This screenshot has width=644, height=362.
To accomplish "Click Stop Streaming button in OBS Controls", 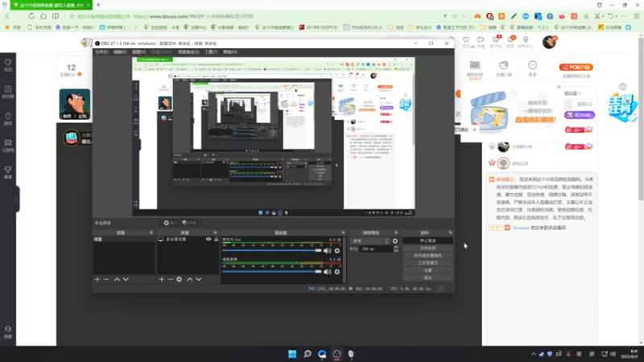I will [x=428, y=241].
